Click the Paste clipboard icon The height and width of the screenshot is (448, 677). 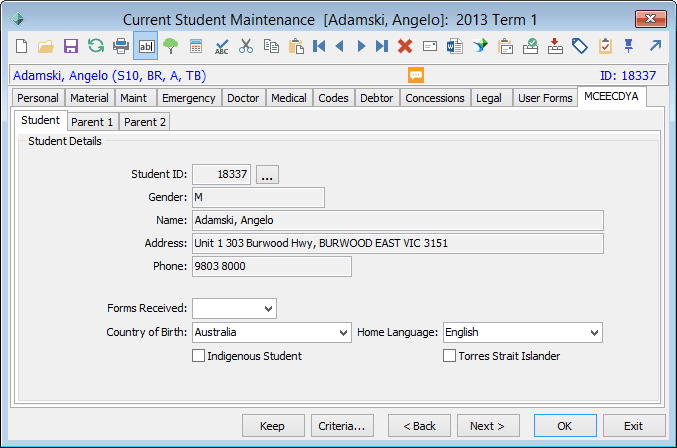296,46
